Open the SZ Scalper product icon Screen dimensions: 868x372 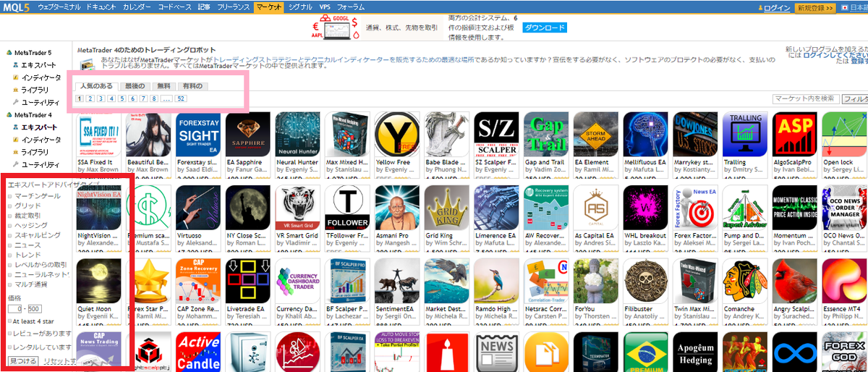click(497, 135)
